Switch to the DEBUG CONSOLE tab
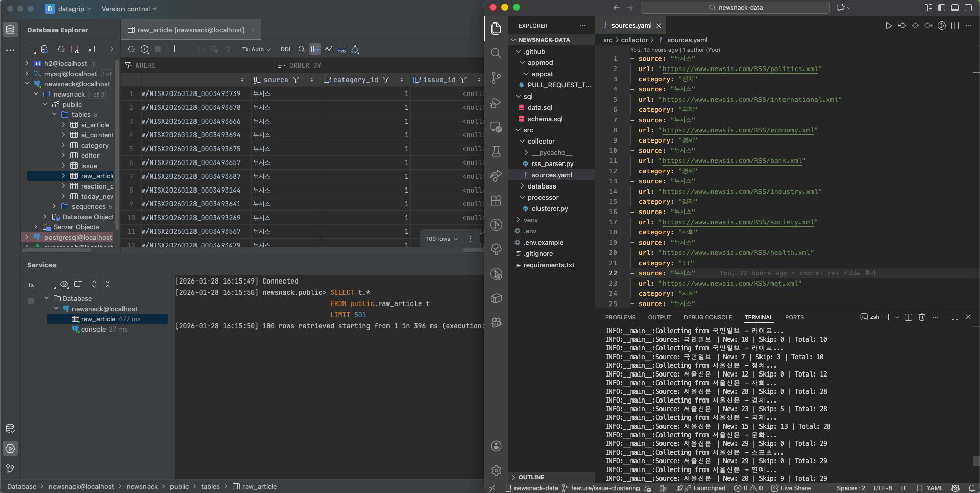Viewport: 980px width, 493px height. click(x=707, y=317)
